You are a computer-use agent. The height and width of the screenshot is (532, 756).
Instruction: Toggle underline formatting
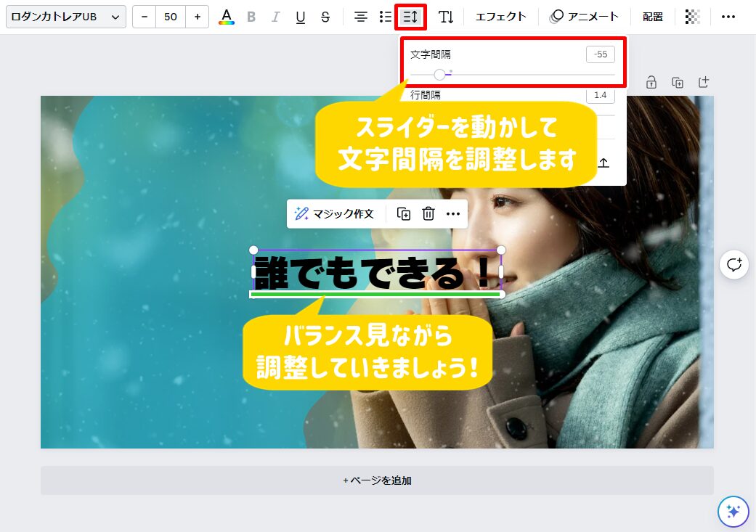coord(301,17)
